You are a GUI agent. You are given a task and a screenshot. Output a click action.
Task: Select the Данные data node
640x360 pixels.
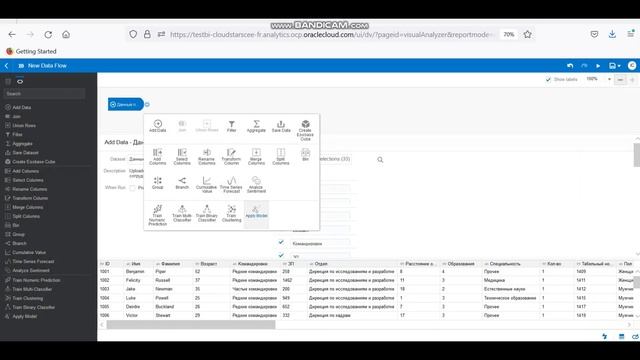[126, 104]
